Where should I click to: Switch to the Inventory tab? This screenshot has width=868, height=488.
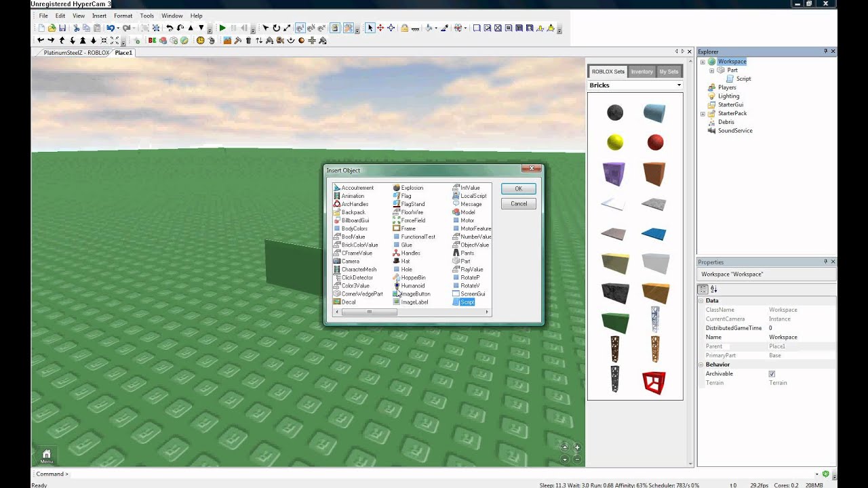coord(642,71)
